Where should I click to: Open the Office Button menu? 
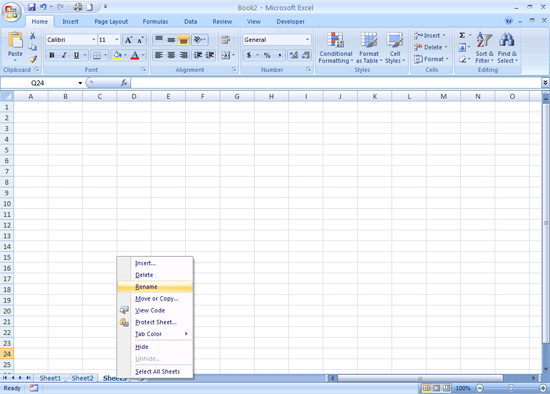tap(11, 13)
